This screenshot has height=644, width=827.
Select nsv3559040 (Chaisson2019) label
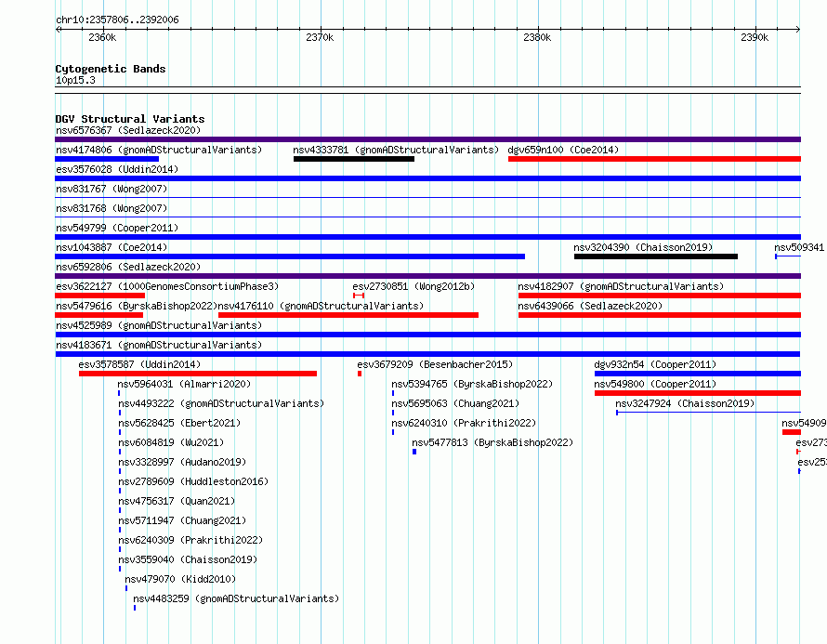(188, 559)
